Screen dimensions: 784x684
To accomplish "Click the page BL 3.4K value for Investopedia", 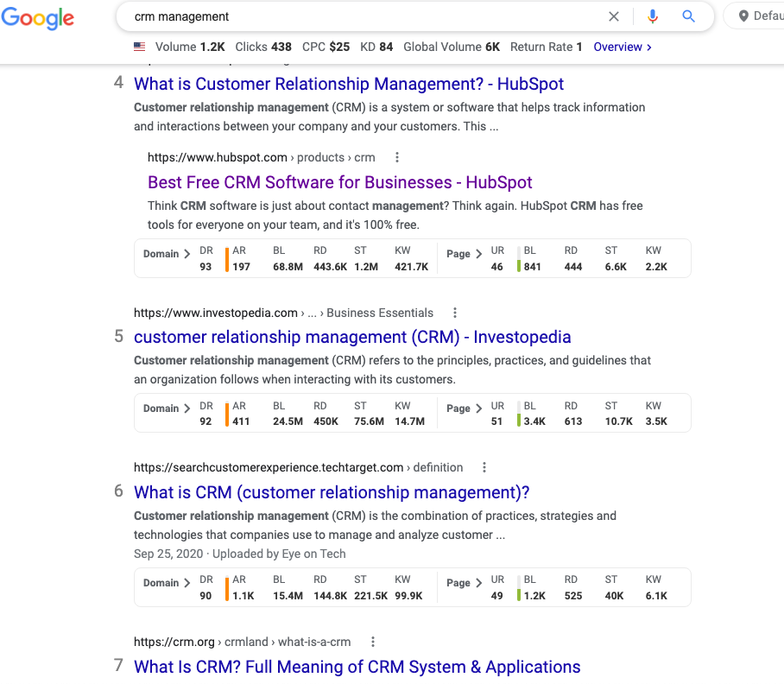I will 534,421.
